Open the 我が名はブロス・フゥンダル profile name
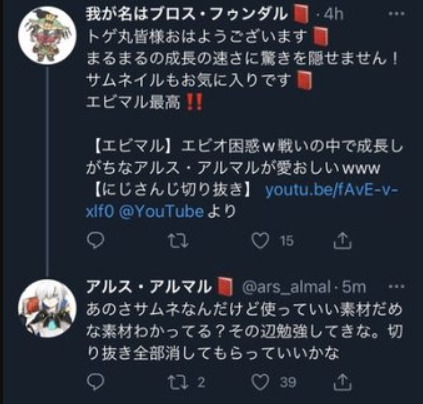This screenshot has width=423, height=404. point(186,14)
